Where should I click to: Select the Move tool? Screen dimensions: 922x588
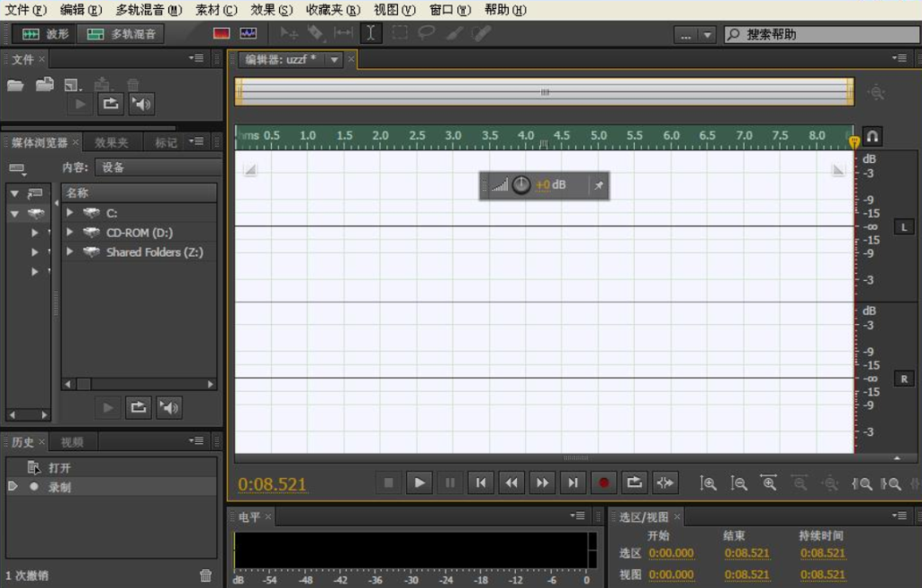(288, 33)
